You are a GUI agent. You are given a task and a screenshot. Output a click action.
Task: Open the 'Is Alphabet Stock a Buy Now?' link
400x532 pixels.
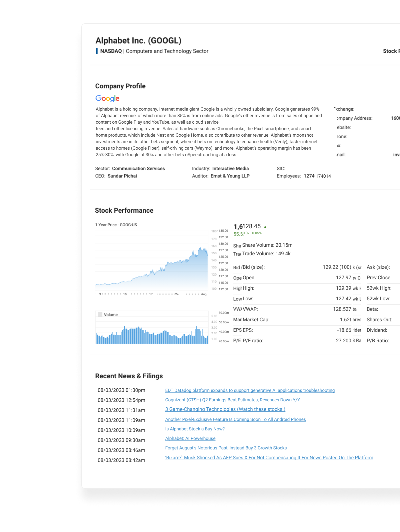tap(195, 429)
